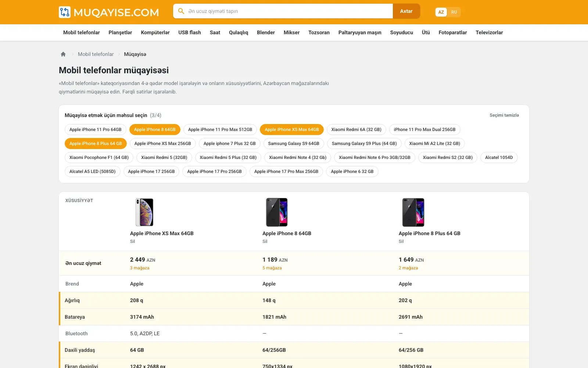588x368 pixels.
Task: Open Fotoparatlar category
Action: (453, 32)
